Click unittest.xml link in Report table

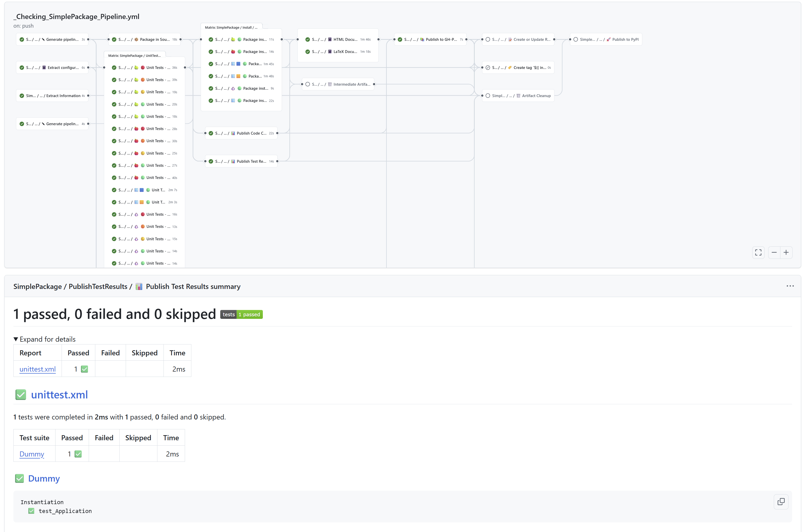(x=37, y=369)
